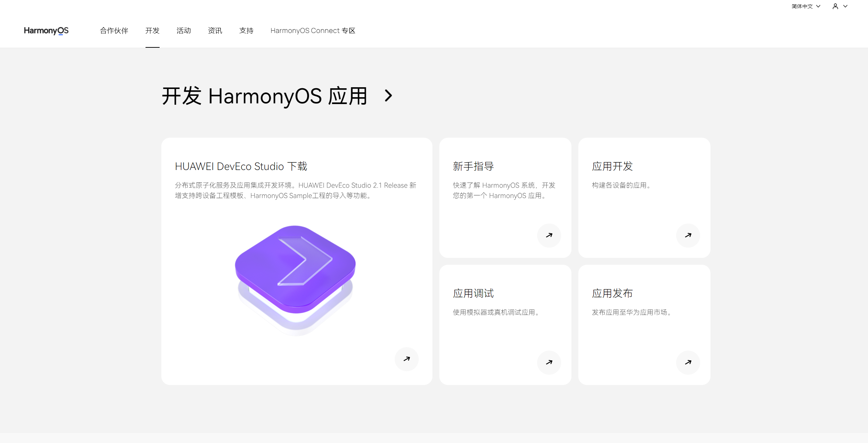Click the text 构建各设备的应用。

621,185
